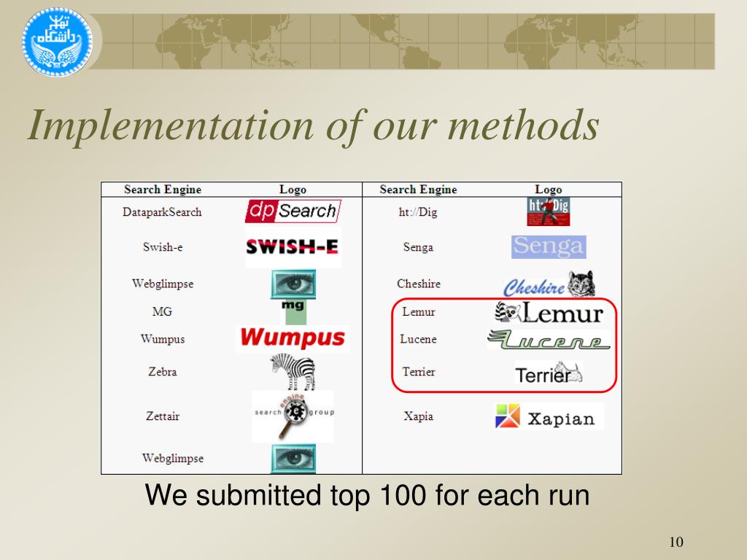Image resolution: width=747 pixels, height=560 pixels.
Task: Click the eye logo in the last row
Action: point(293,459)
